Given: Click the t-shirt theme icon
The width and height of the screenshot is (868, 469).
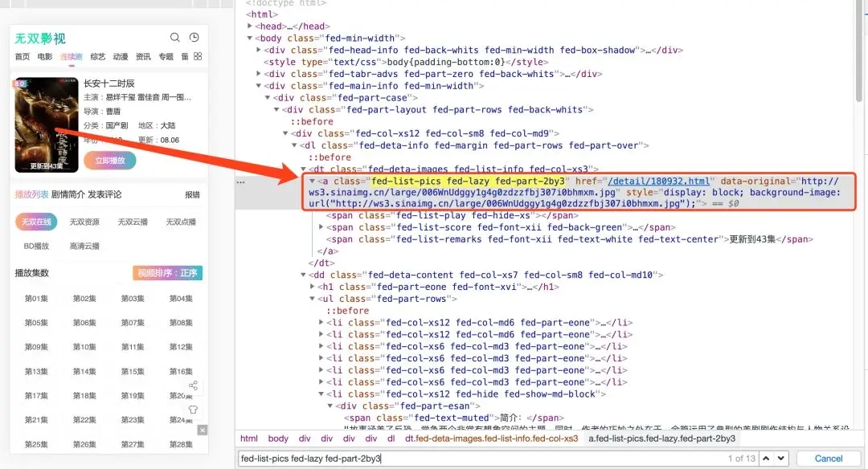Looking at the screenshot, I should (x=193, y=410).
